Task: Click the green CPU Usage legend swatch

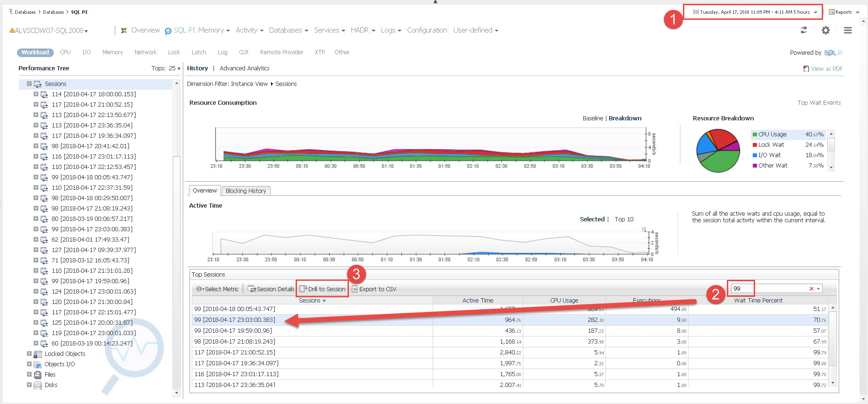Action: (x=755, y=135)
